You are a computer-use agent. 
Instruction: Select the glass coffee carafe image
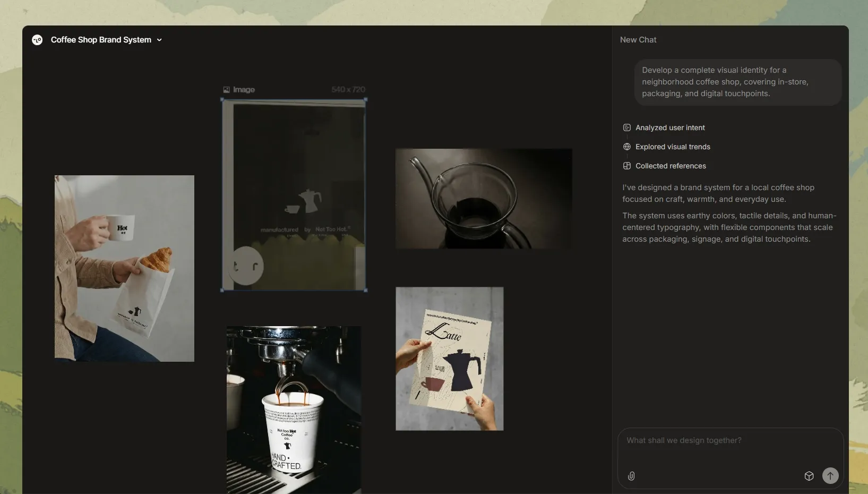(484, 199)
